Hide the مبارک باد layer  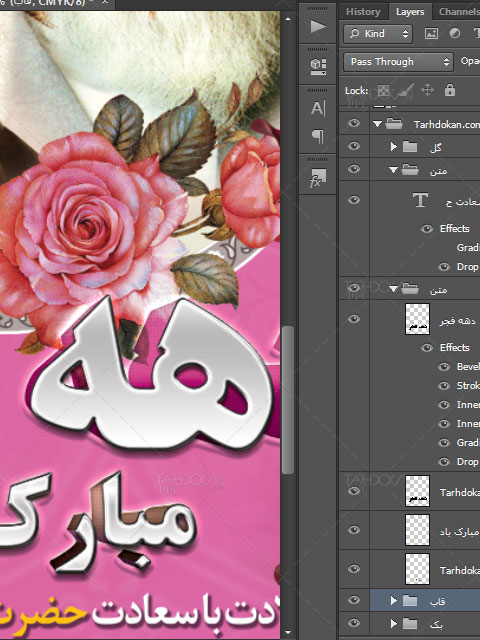pyautogui.click(x=354, y=530)
